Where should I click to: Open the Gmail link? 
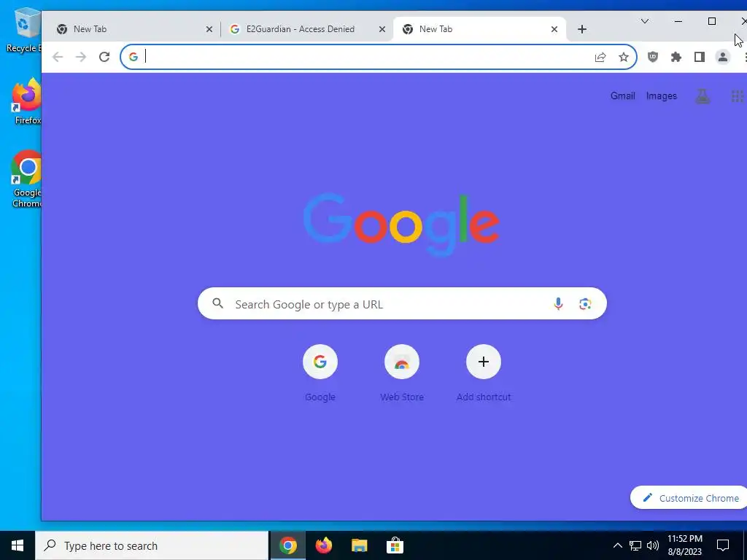623,96
